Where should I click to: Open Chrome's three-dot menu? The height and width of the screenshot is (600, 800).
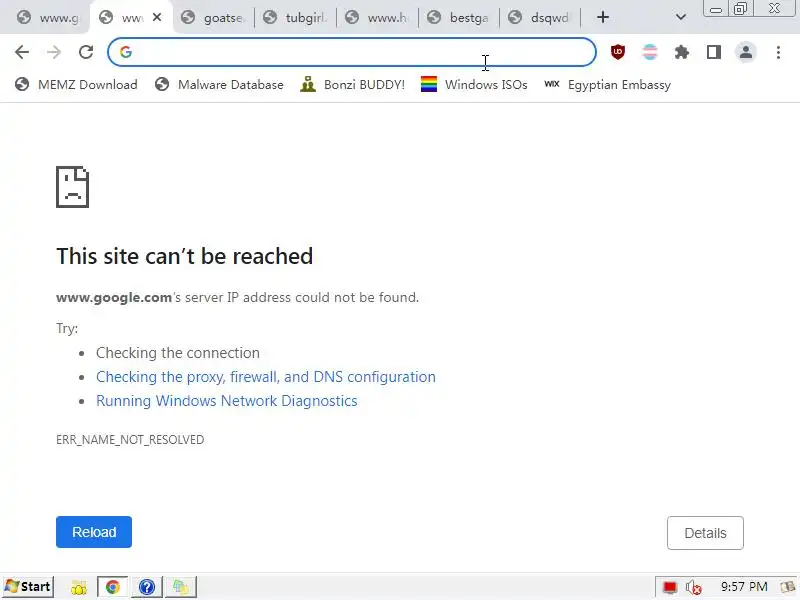(x=778, y=52)
